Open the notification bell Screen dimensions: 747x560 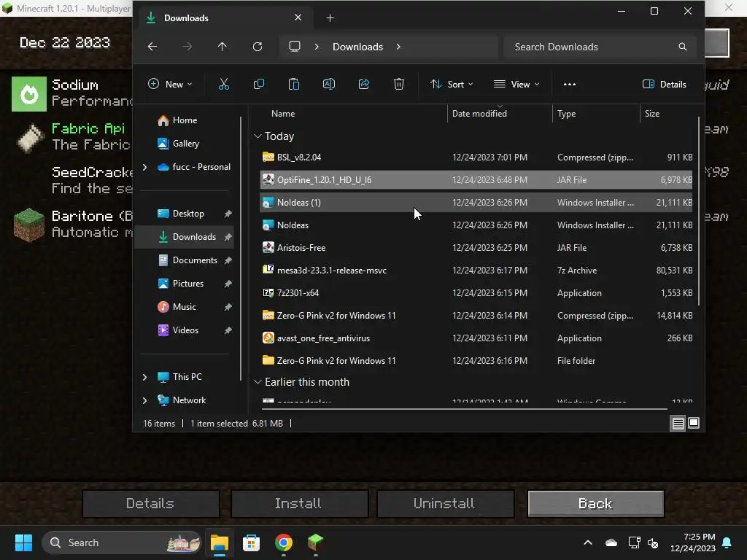click(x=727, y=542)
